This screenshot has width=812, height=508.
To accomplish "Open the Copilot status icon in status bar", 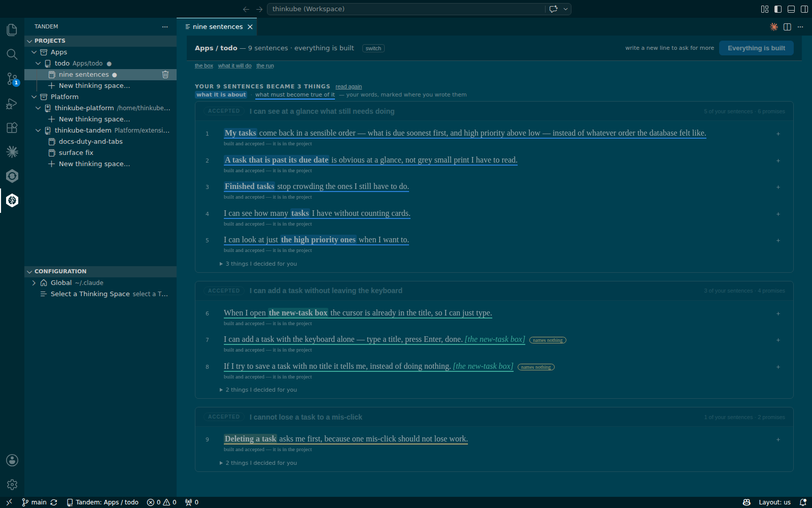I will [747, 502].
